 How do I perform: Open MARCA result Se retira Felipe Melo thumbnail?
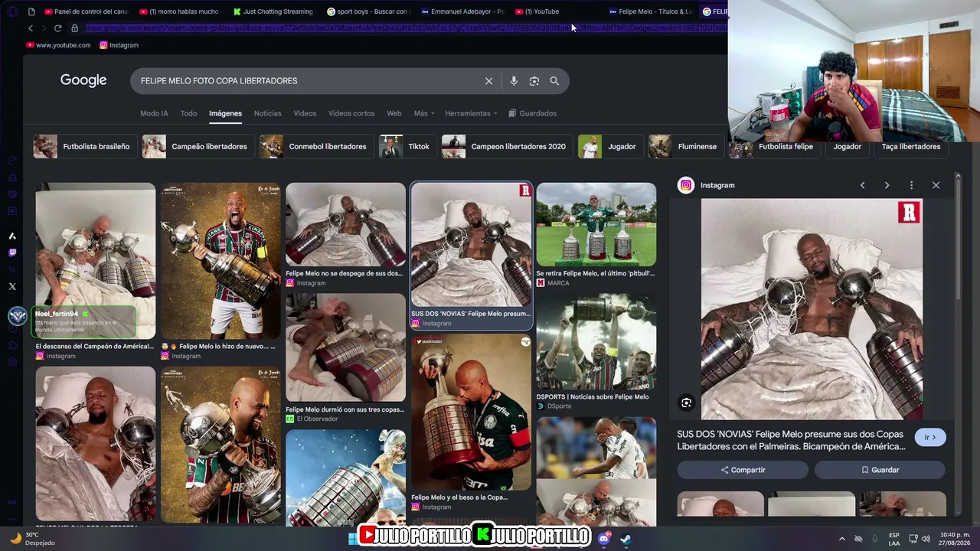(596, 224)
